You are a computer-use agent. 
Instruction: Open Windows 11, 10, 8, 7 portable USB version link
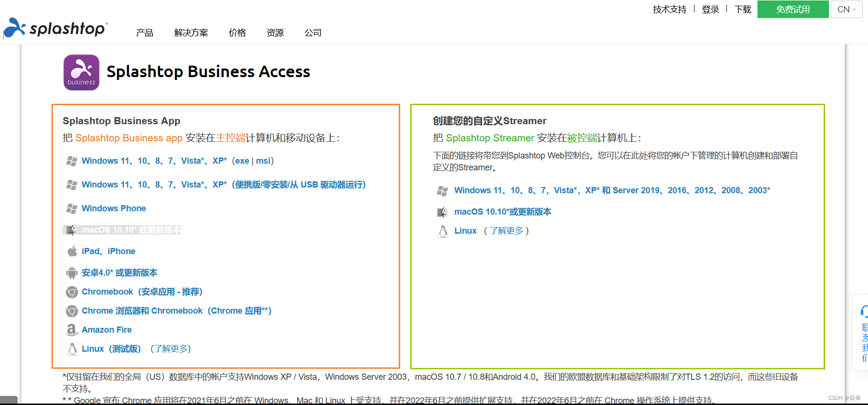coord(224,185)
